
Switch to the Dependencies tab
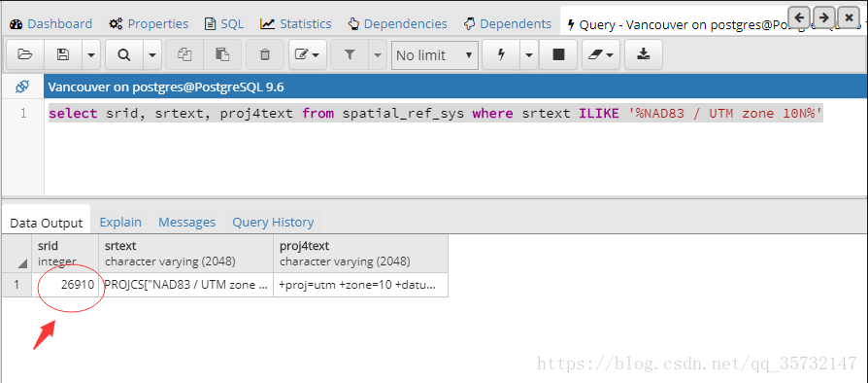pos(397,24)
